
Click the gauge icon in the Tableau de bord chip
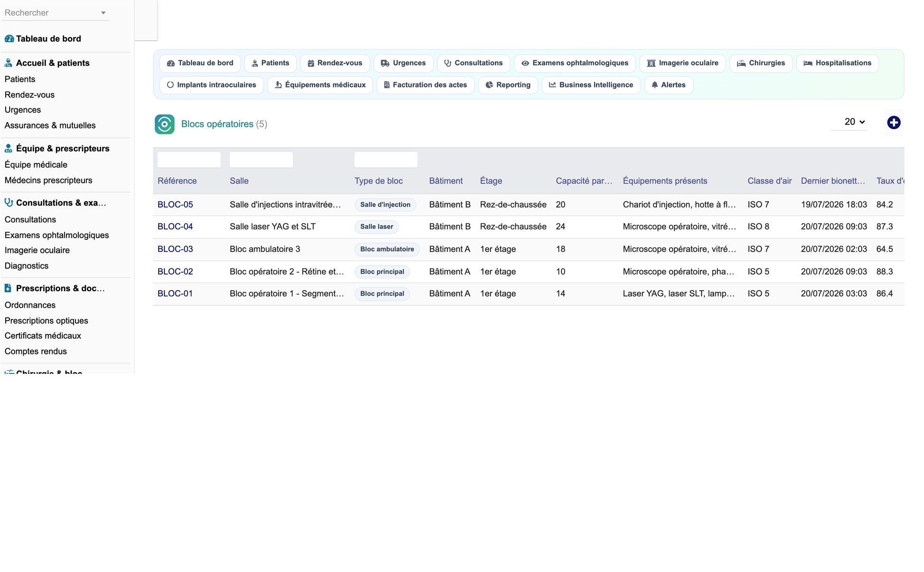(x=171, y=63)
